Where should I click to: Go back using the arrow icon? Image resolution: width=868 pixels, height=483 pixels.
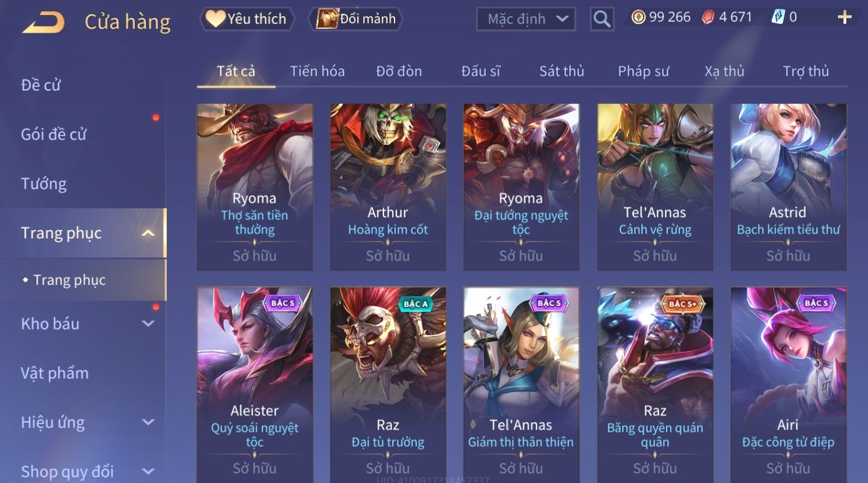44,23
